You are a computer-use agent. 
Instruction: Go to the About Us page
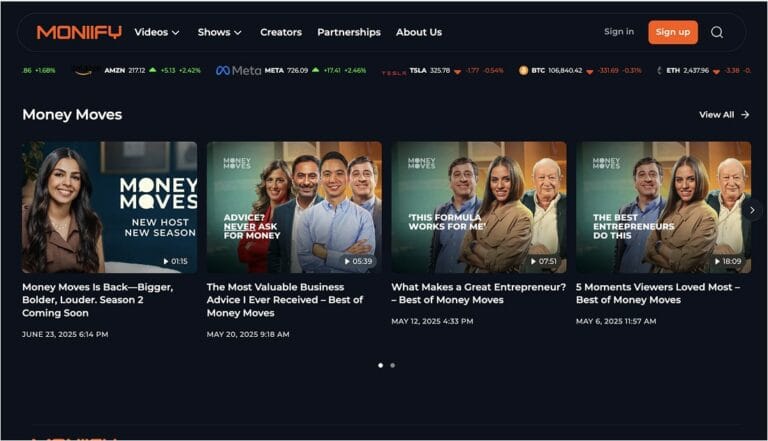[x=419, y=32]
